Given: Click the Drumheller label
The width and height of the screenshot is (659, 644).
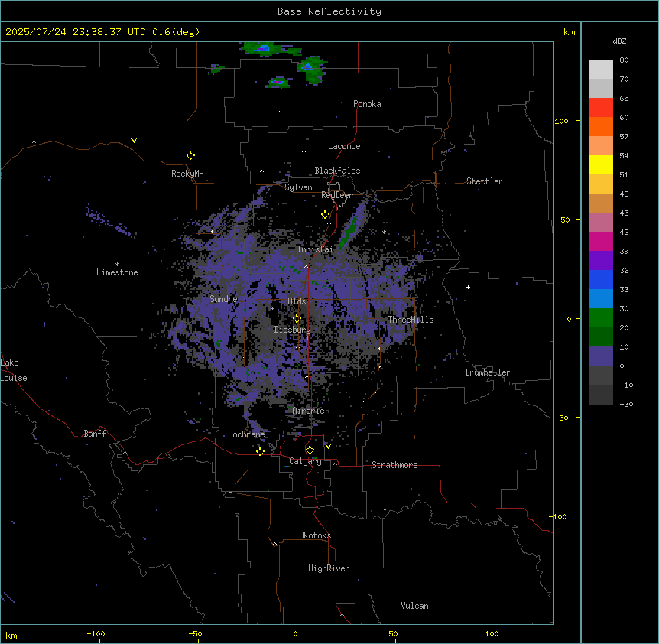Looking at the screenshot, I should (488, 372).
